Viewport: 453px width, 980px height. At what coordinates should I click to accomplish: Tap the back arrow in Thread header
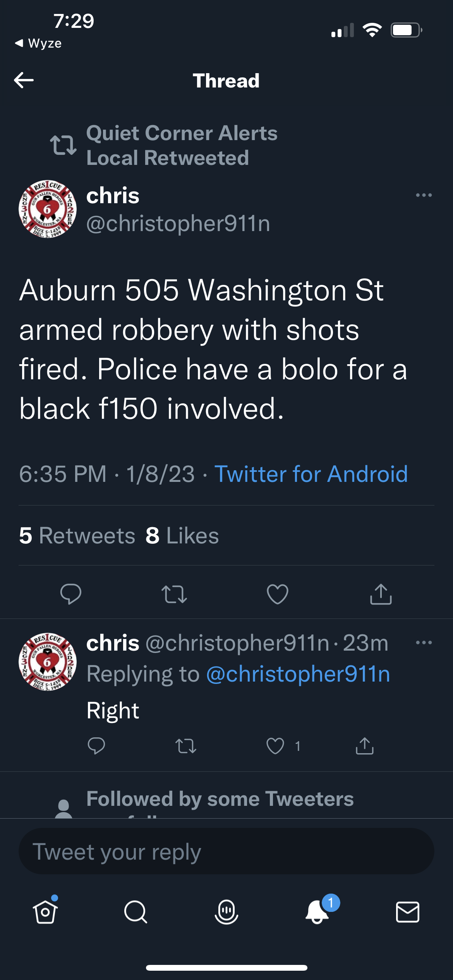pyautogui.click(x=24, y=81)
